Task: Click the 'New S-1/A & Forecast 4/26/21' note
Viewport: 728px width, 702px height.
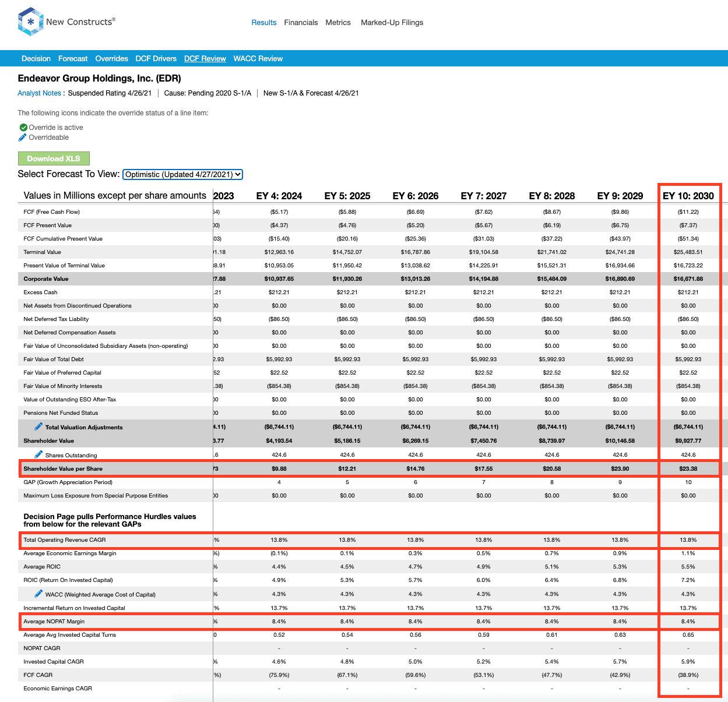Action: (x=311, y=93)
